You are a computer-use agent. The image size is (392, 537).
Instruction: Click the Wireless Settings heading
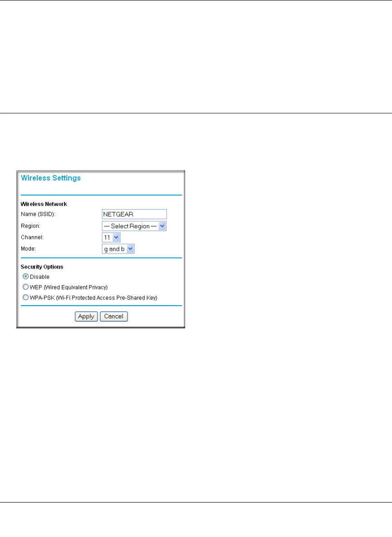(51, 178)
